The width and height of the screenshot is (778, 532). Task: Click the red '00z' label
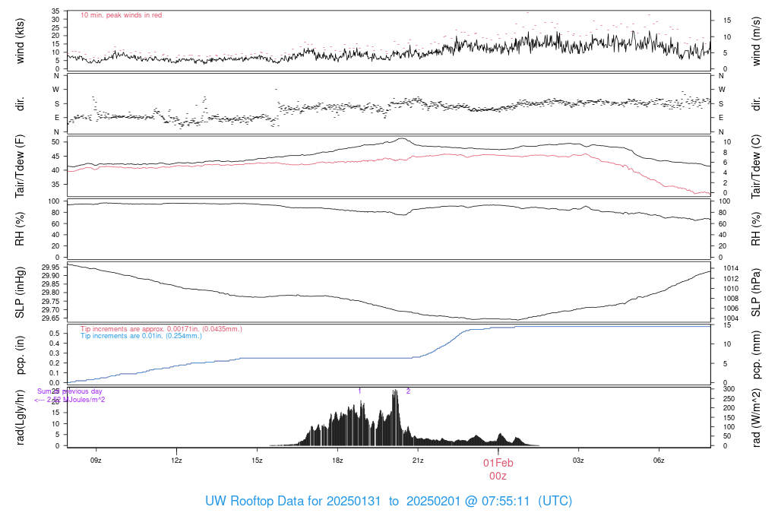click(x=498, y=476)
